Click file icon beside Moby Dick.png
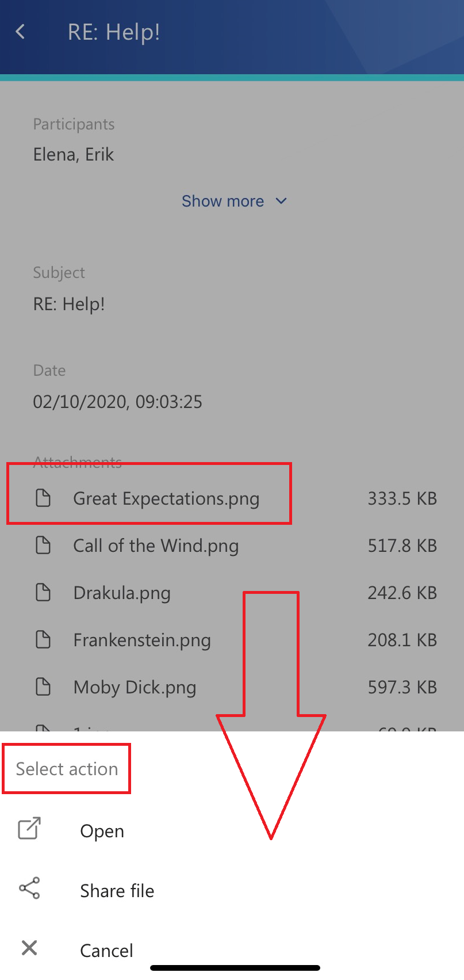Viewport: 464px width, 980px height. coord(43,687)
